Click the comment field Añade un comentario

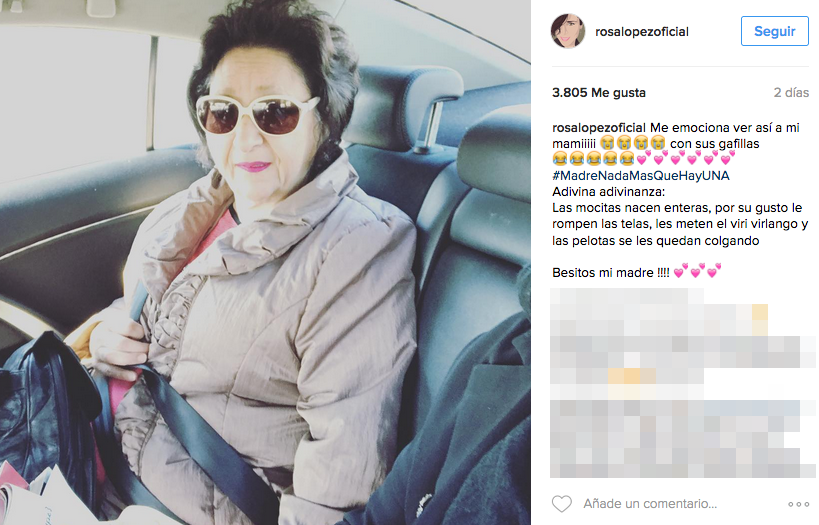(x=650, y=504)
